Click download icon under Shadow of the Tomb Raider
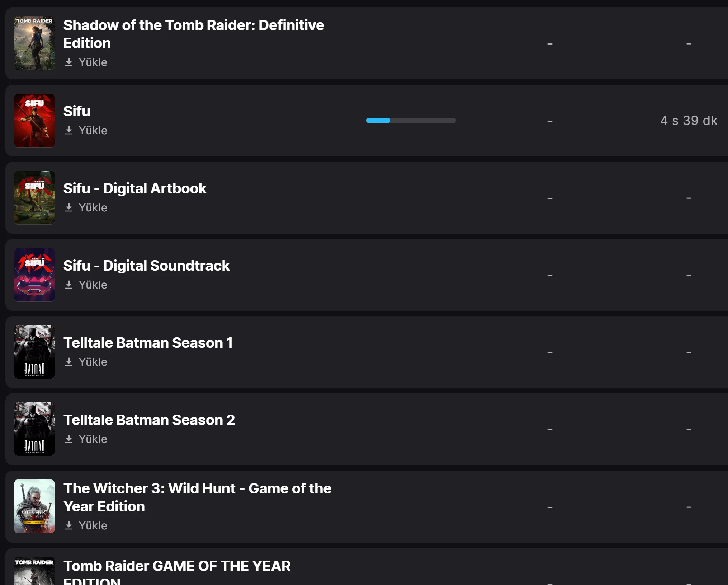Viewport: 728px width, 585px height. point(69,62)
